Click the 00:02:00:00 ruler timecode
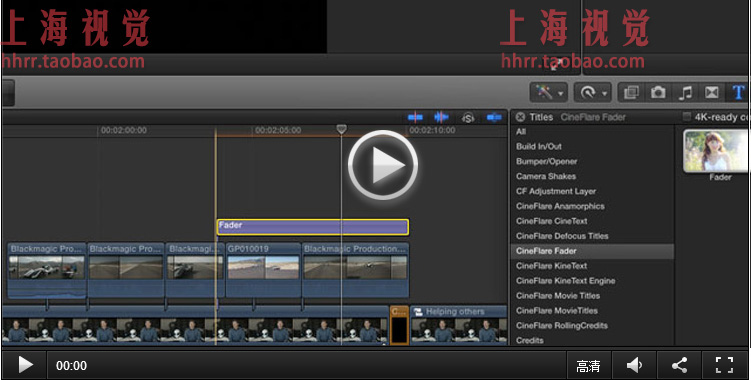Image resolution: width=751 pixels, height=380 pixels. (124, 130)
